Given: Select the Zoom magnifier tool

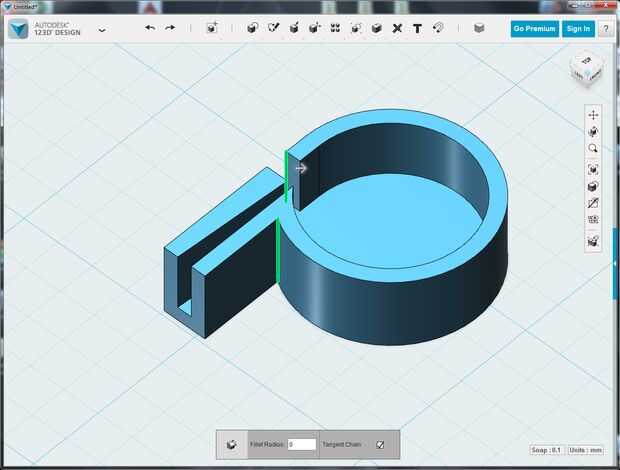Looking at the screenshot, I should tap(593, 149).
